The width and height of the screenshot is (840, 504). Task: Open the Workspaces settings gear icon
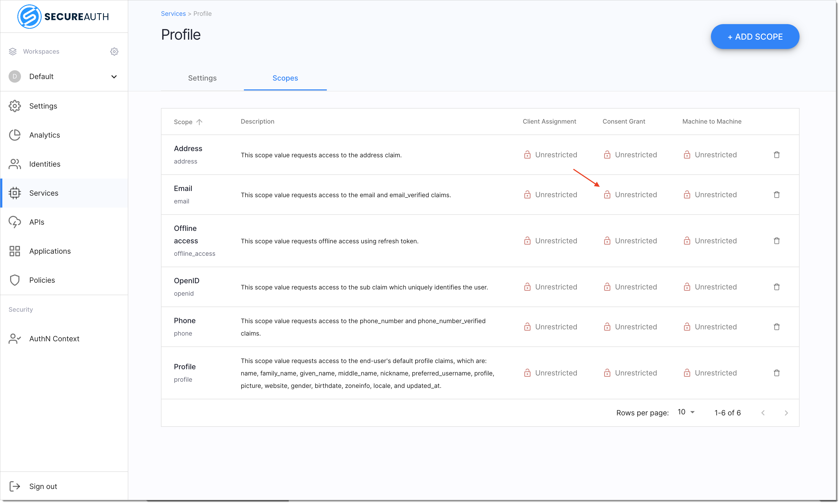114,51
